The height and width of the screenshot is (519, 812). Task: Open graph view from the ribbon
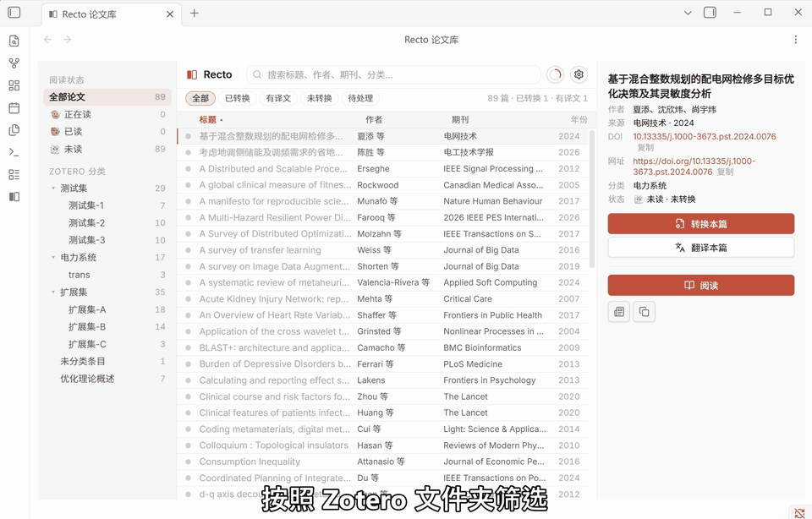coord(14,63)
